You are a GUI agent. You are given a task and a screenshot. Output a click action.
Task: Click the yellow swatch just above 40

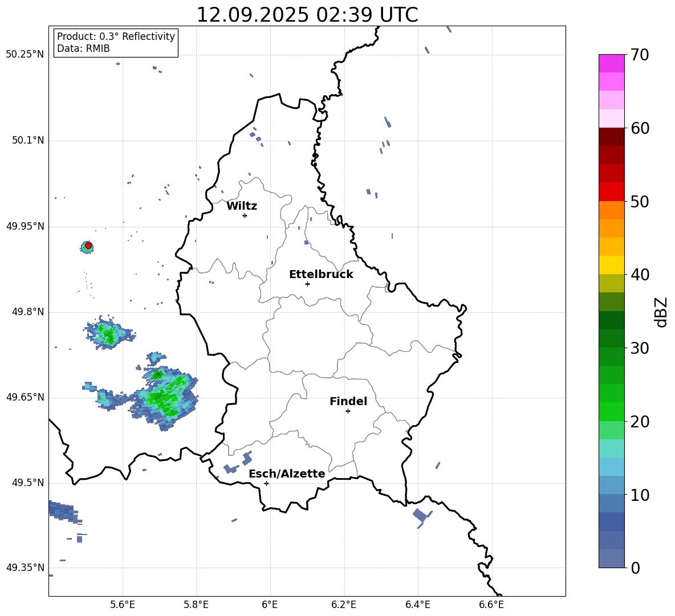[611, 265]
